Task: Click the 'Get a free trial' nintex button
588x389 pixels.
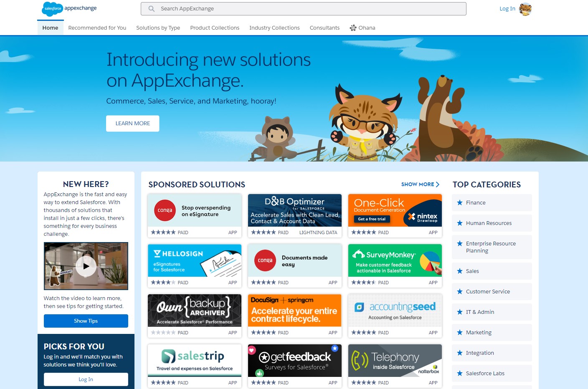Action: 372,219
